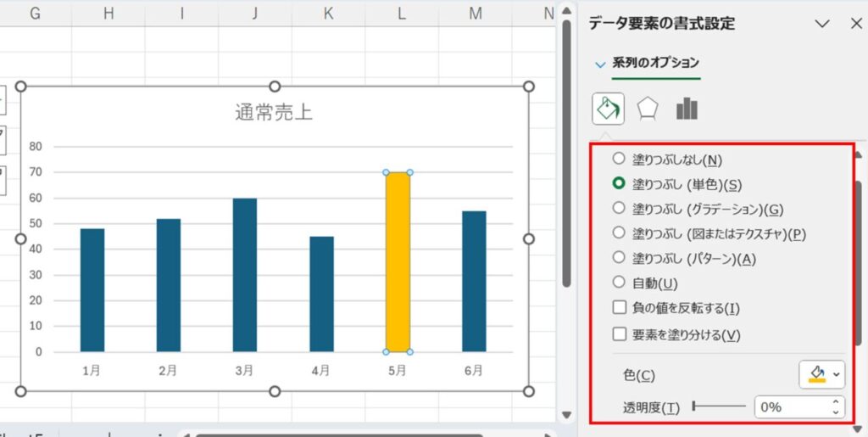Select the 6月 bar in chart
Screen dimensions: 868x437
pos(475,282)
